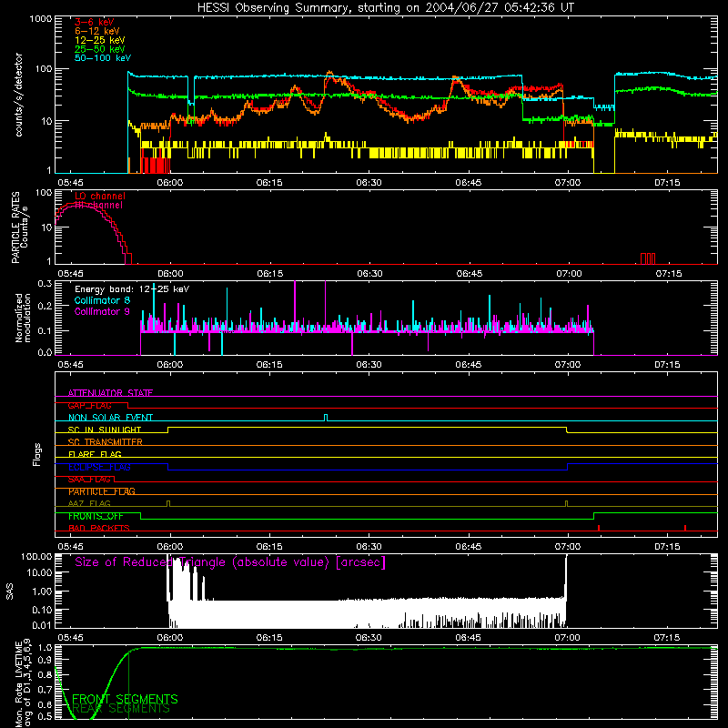Click the 'AAZ_FLAG' flag label
The height and width of the screenshot is (728, 728).
tap(89, 503)
